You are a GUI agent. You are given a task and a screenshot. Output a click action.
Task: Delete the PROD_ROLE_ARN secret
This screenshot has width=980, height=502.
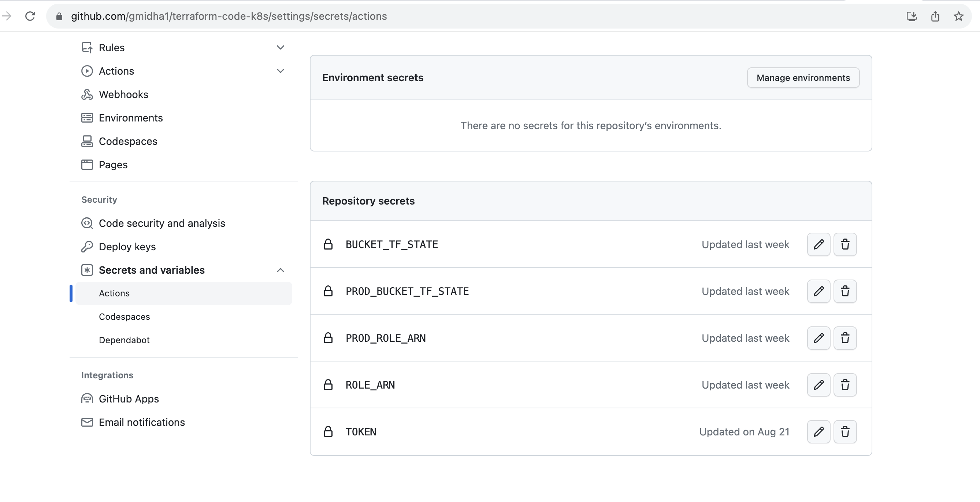pos(845,338)
